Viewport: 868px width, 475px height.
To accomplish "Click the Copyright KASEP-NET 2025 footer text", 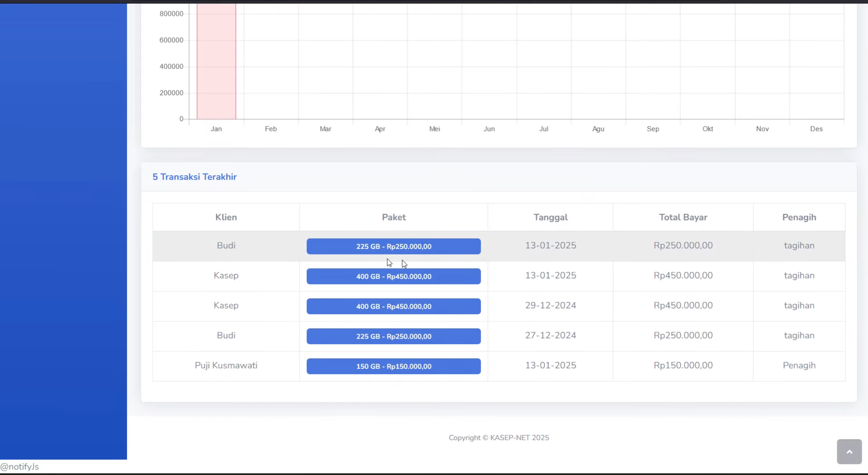I will tap(499, 438).
